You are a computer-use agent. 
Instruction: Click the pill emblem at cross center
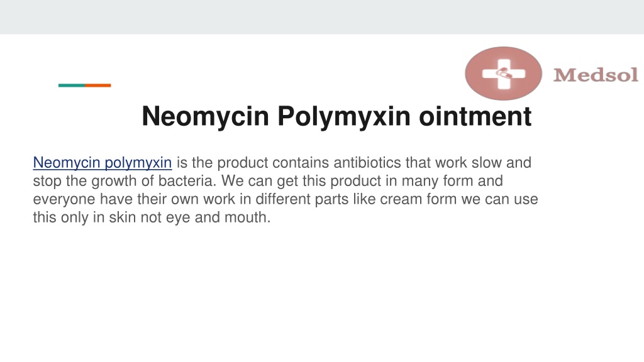(x=504, y=74)
